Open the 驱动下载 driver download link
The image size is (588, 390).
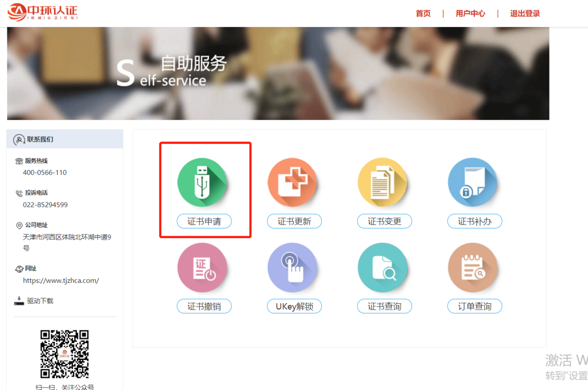(40, 301)
